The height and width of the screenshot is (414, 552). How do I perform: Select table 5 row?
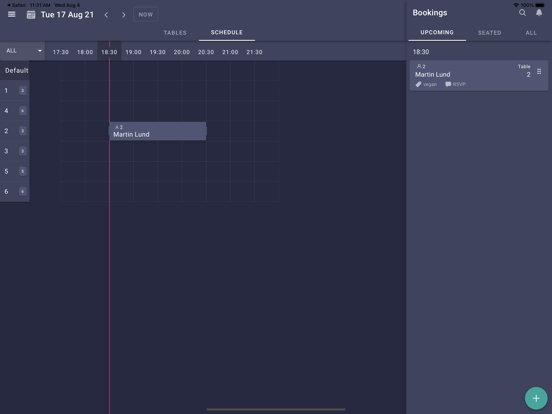pyautogui.click(x=14, y=171)
